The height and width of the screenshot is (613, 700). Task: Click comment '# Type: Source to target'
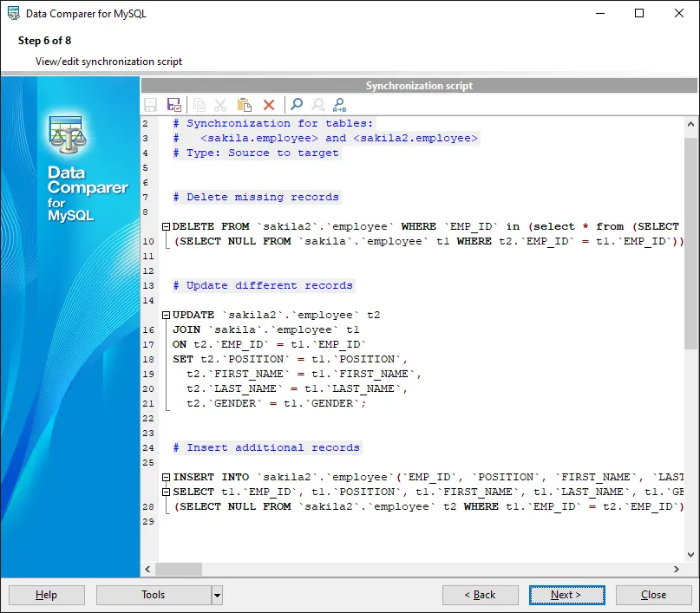(256, 153)
